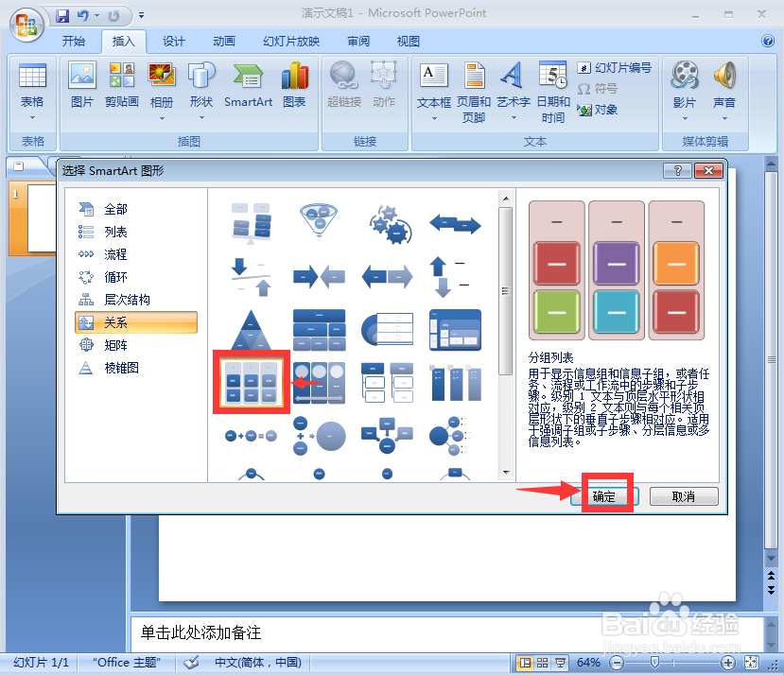Choose the equation SmartArt layout
The image size is (784, 675).
pos(251,436)
